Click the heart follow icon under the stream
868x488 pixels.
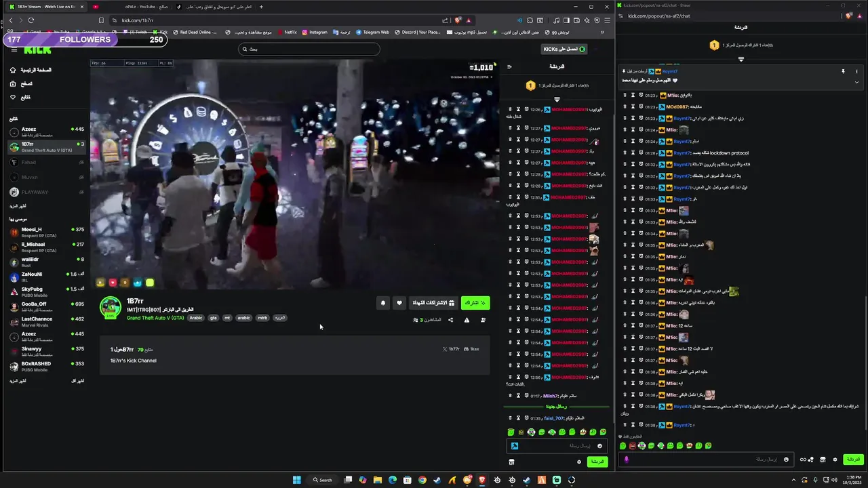pyautogui.click(x=399, y=303)
